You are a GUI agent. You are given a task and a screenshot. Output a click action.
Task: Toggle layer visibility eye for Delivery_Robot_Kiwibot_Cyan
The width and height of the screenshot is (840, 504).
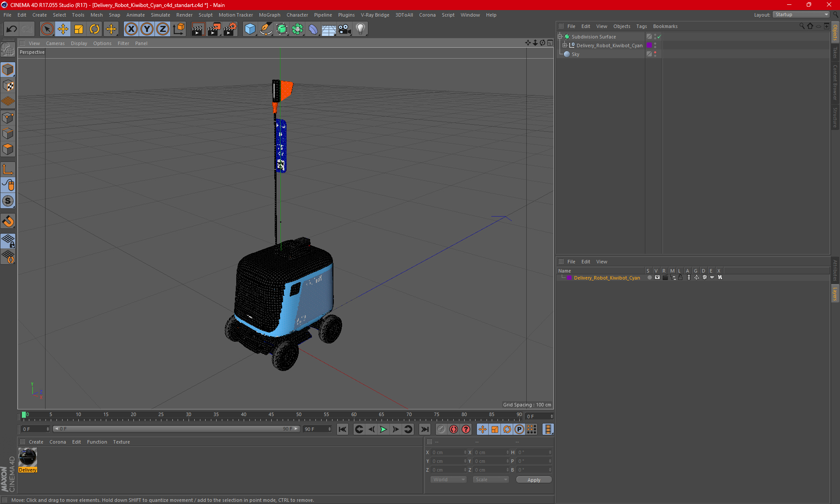point(657,277)
